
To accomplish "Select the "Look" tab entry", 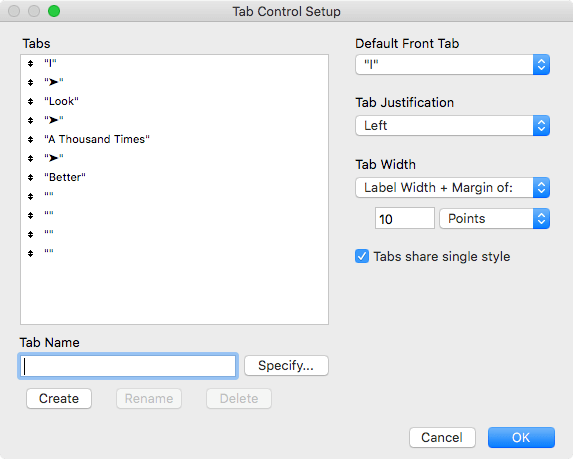I will point(61,101).
